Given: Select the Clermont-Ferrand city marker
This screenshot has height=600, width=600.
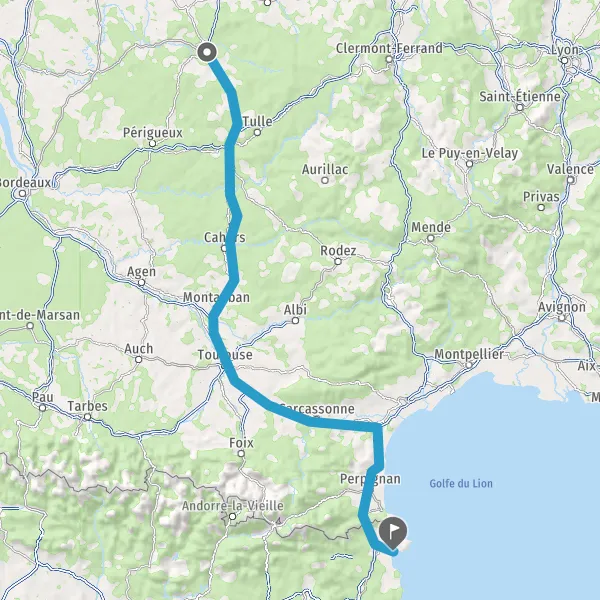Looking at the screenshot, I should click(389, 59).
